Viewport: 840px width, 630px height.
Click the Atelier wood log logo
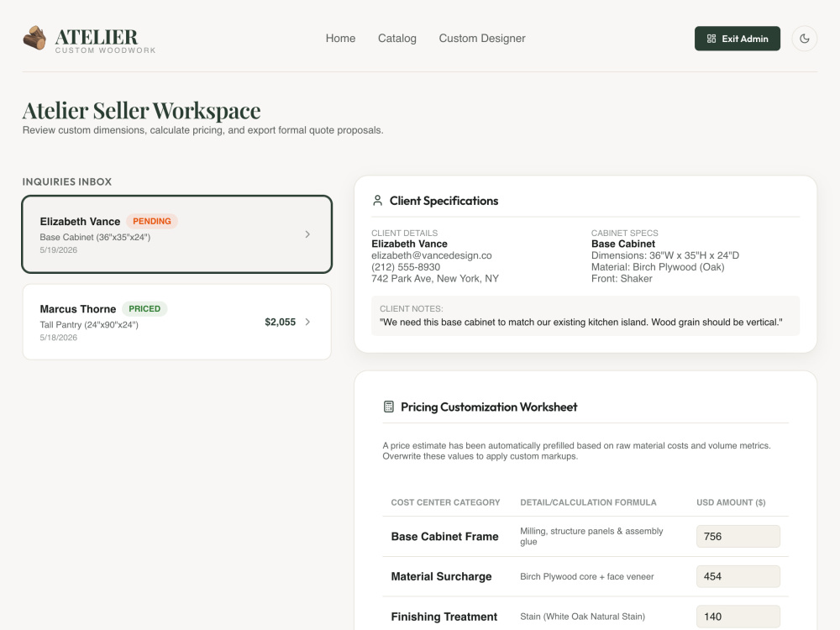coord(34,38)
